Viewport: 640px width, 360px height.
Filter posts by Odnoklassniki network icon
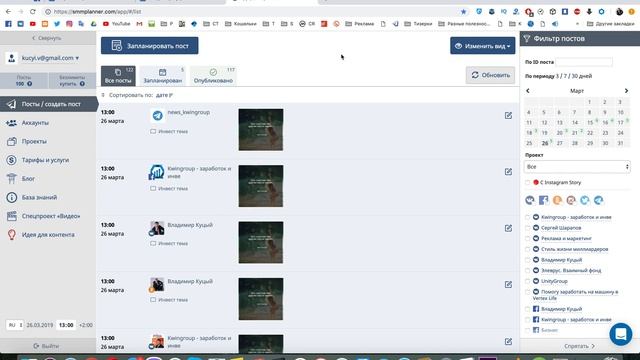(x=557, y=200)
